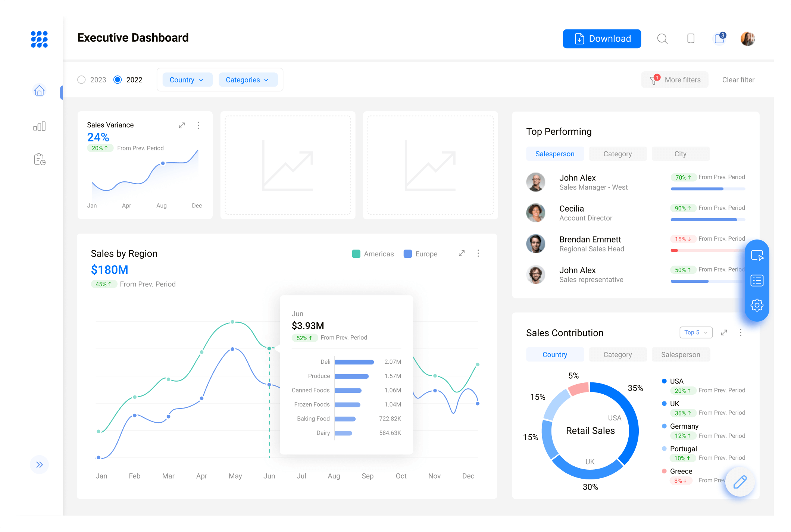The height and width of the screenshot is (532, 791).
Task: Click the Deli bar in tooltip
Action: pos(354,362)
